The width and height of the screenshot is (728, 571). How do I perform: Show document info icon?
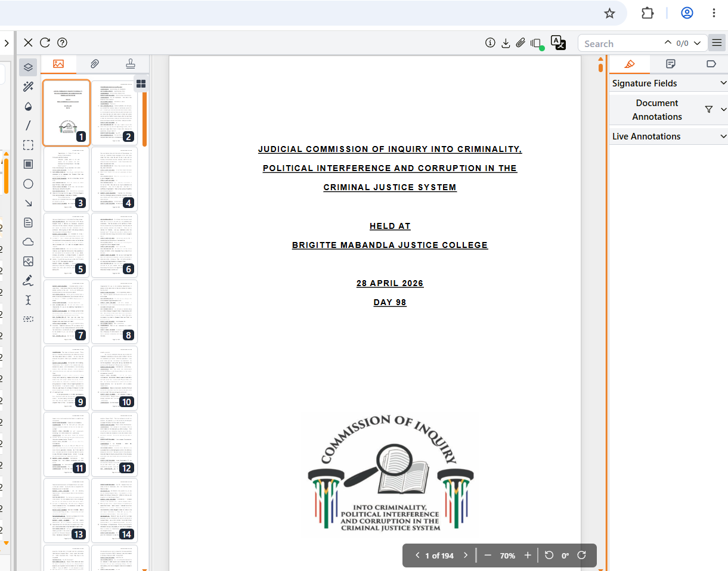(491, 42)
